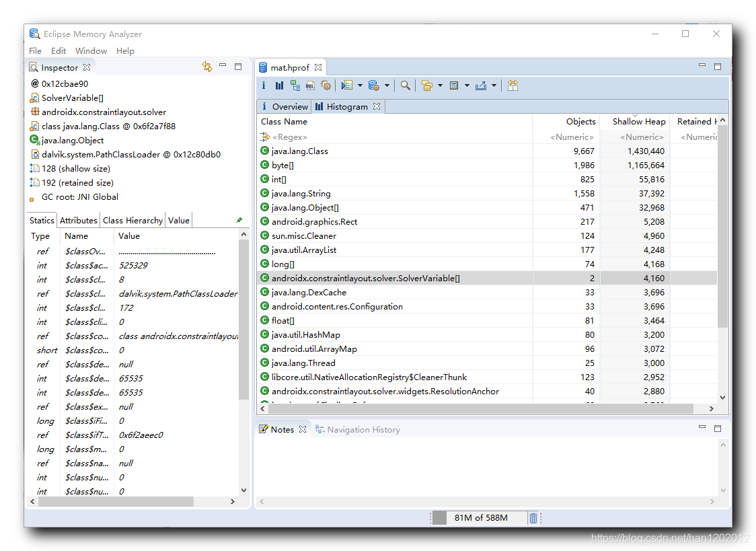The height and width of the screenshot is (551, 756).
Task: Open the Query Browser dropdown arrow
Action: click(387, 86)
